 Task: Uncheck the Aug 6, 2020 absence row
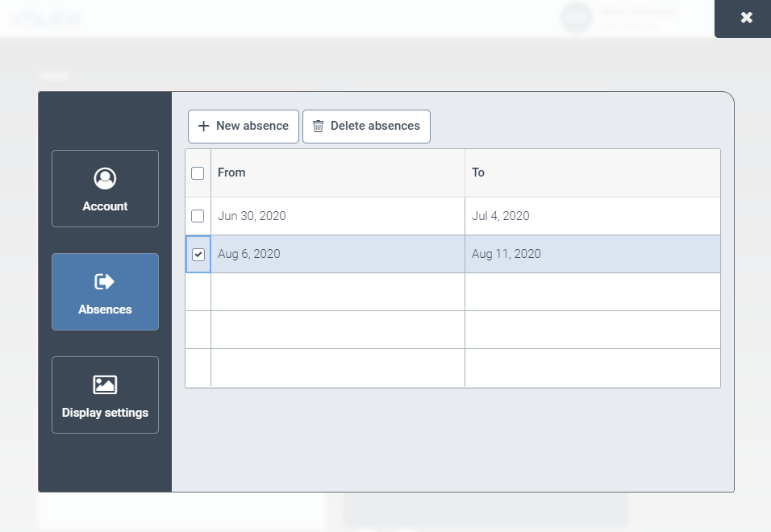tap(198, 255)
